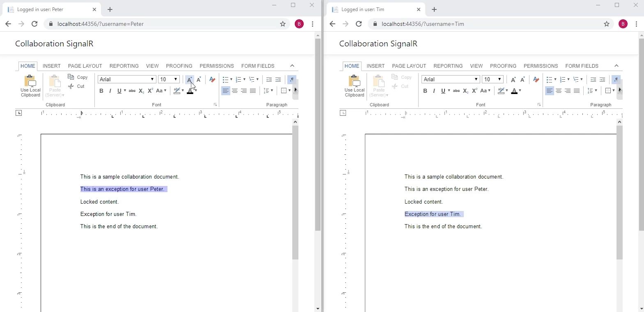Click Copy in Peter's ribbon
The height and width of the screenshot is (312, 644).
(78, 77)
